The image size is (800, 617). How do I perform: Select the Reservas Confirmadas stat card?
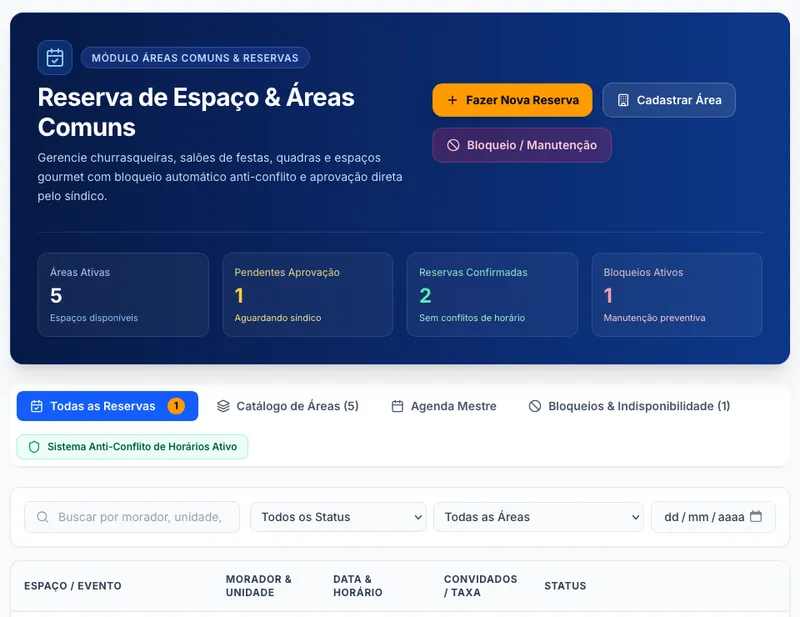tap(492, 295)
